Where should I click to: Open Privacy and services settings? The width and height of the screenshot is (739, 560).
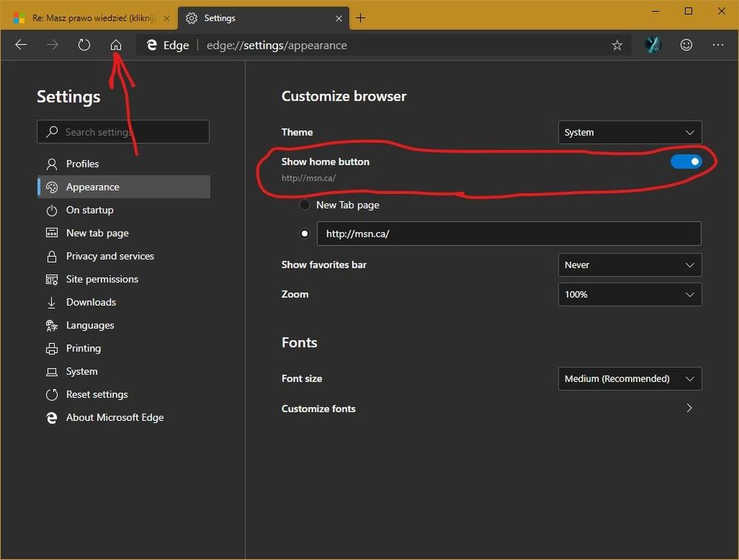point(109,256)
